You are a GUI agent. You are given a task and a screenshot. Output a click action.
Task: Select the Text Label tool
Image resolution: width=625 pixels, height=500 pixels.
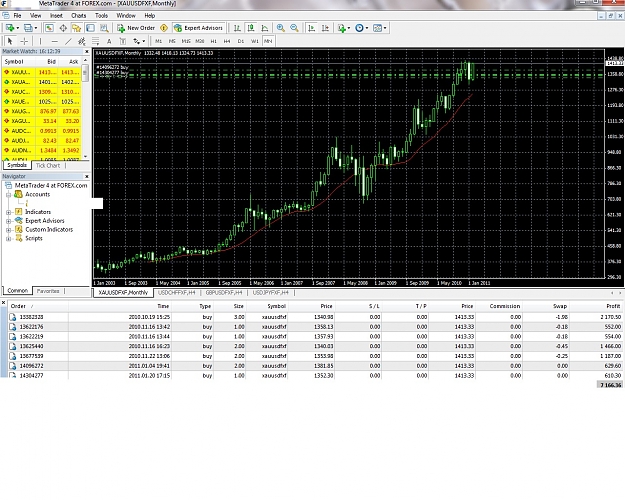point(123,41)
